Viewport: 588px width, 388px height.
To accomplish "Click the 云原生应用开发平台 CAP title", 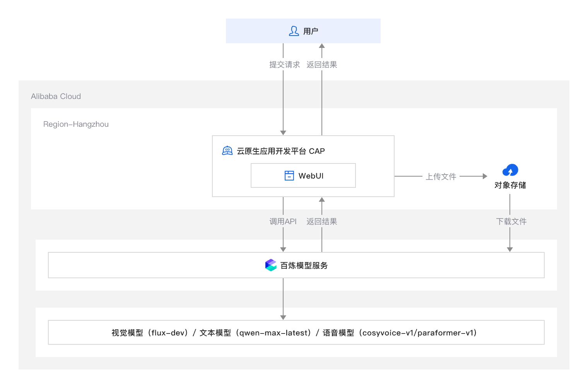I will pos(281,151).
